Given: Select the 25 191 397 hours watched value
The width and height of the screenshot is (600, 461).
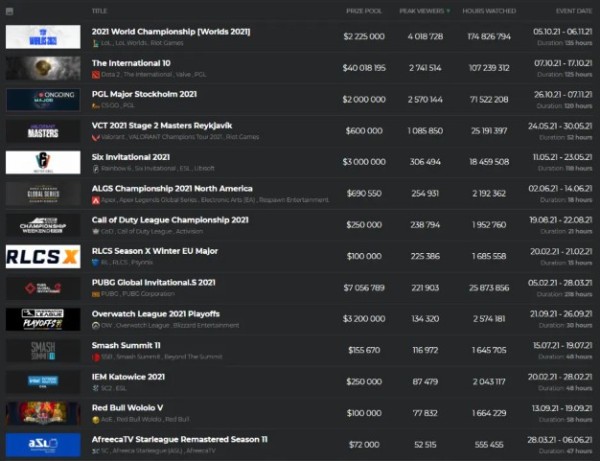Looking at the screenshot, I should point(489,131).
